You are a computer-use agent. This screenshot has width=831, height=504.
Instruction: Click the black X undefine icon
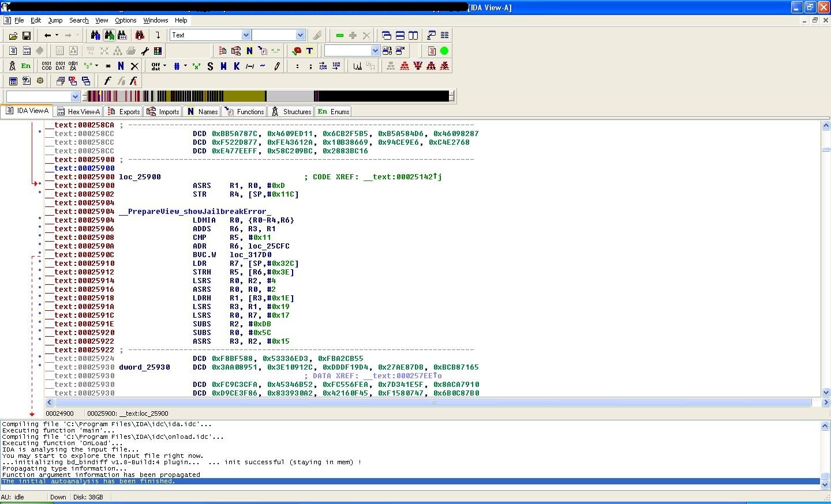(134, 66)
